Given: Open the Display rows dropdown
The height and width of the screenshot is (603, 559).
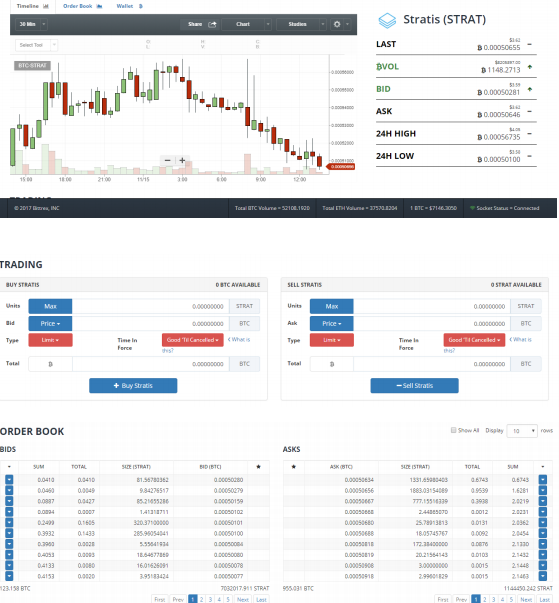Looking at the screenshot, I should tap(522, 431).
